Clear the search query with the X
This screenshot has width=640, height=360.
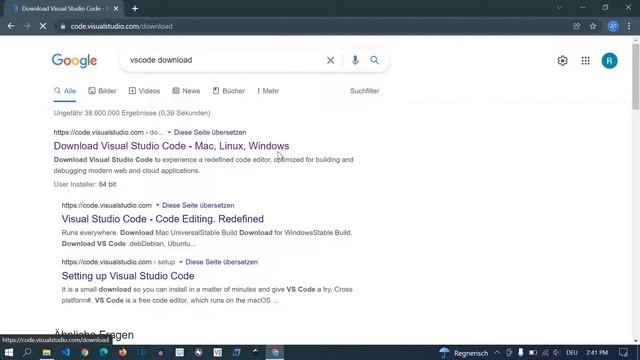pos(330,60)
